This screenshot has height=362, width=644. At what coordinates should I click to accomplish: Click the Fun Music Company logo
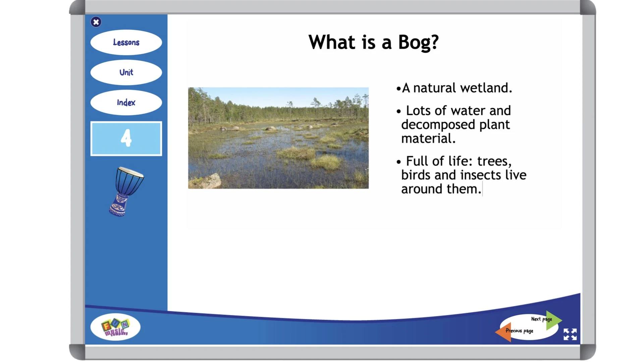116,327
